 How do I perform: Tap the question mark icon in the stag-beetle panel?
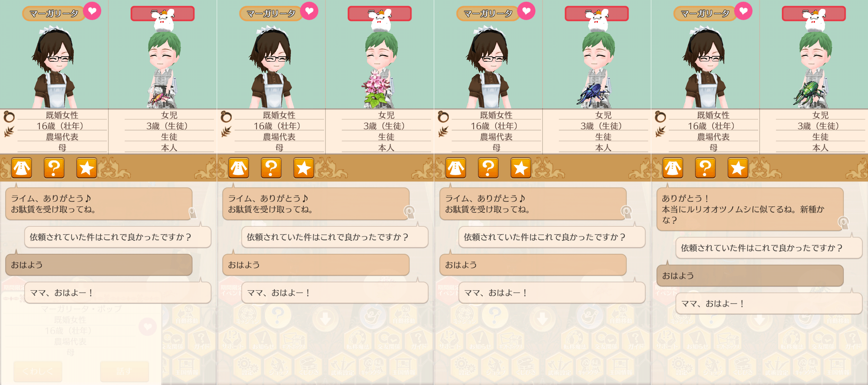54,168
